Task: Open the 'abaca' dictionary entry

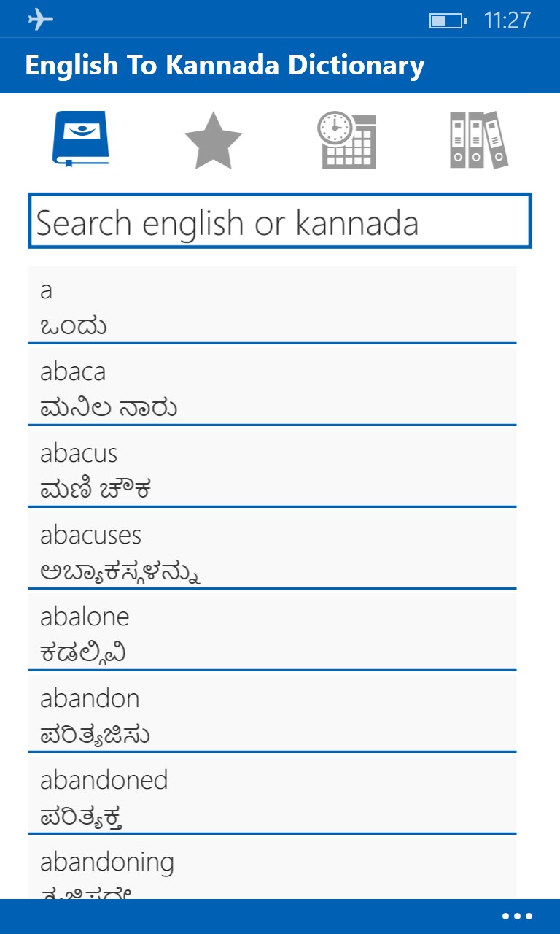Action: pos(272,386)
